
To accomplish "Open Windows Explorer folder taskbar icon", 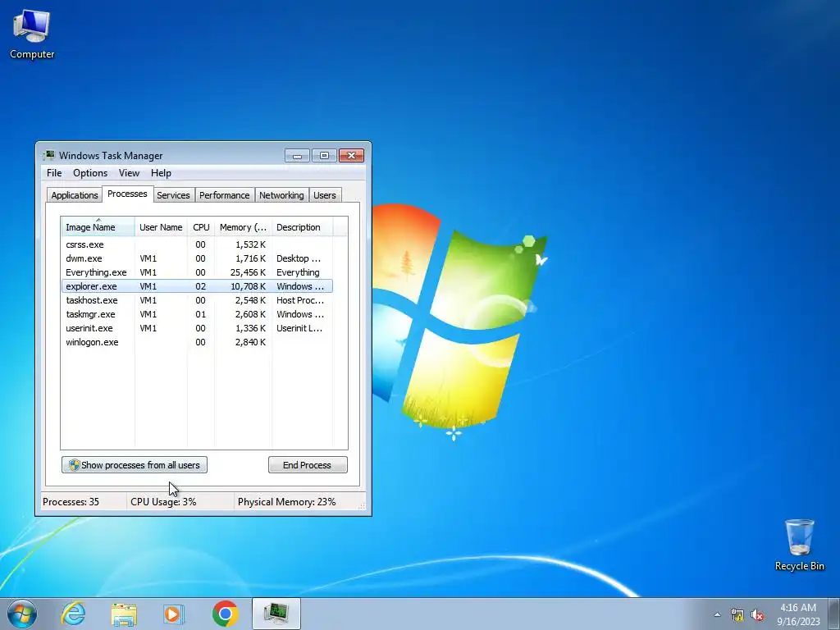I will click(124, 614).
